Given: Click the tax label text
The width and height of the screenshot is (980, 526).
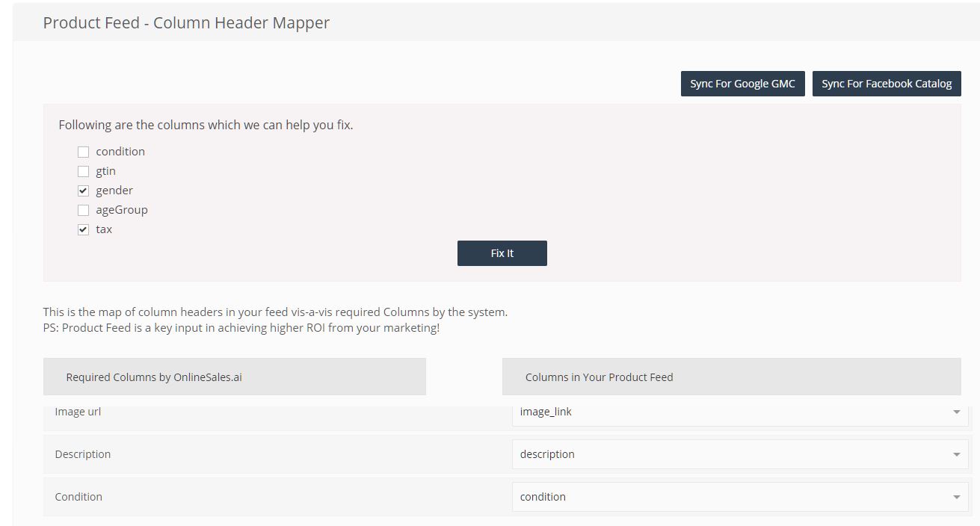Looking at the screenshot, I should point(104,229).
